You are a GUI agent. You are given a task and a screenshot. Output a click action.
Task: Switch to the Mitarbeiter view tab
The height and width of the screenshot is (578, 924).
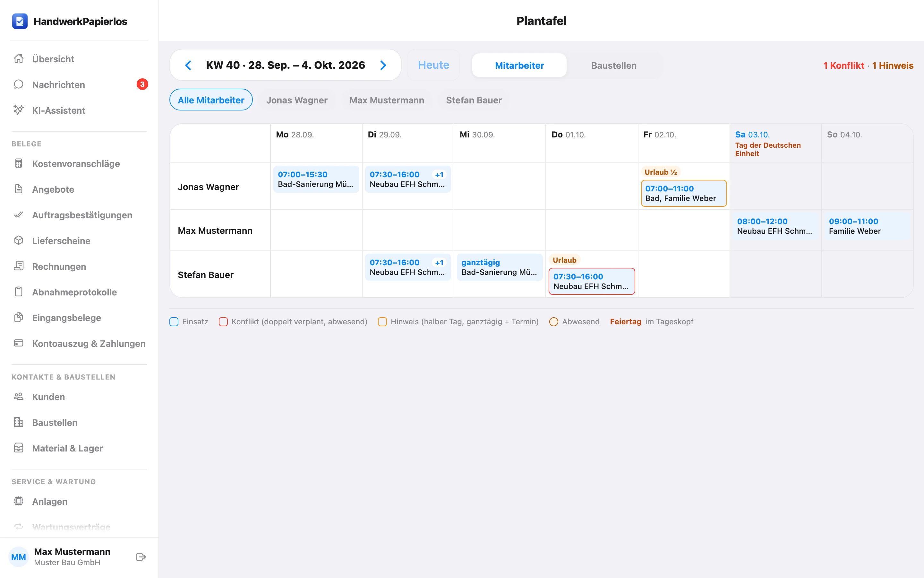click(519, 66)
